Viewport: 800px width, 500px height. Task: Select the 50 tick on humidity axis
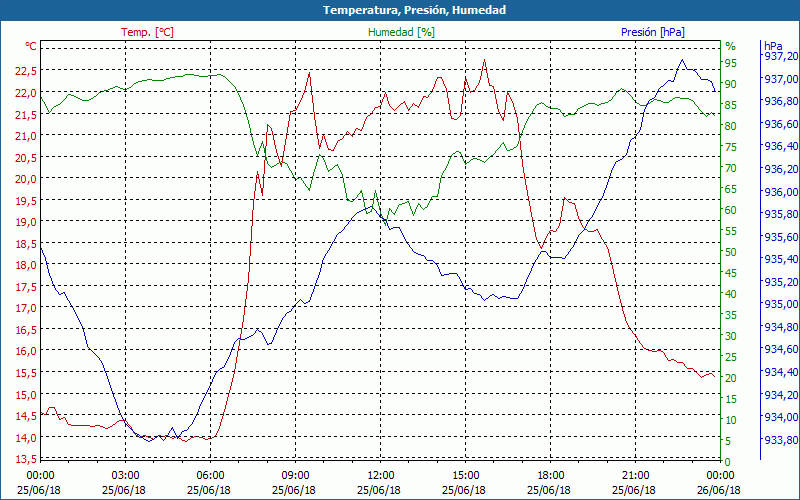(x=731, y=252)
